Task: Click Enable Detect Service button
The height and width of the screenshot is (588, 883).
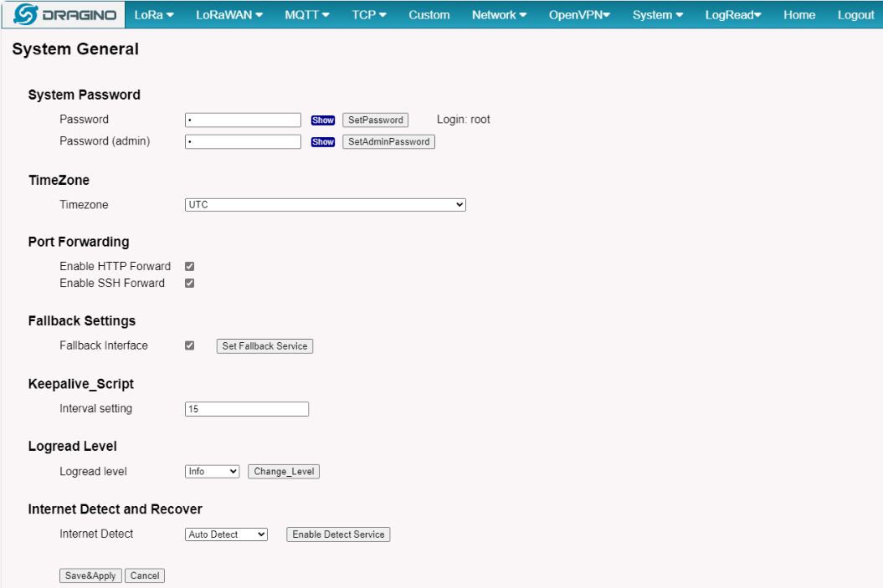Action: 338,534
